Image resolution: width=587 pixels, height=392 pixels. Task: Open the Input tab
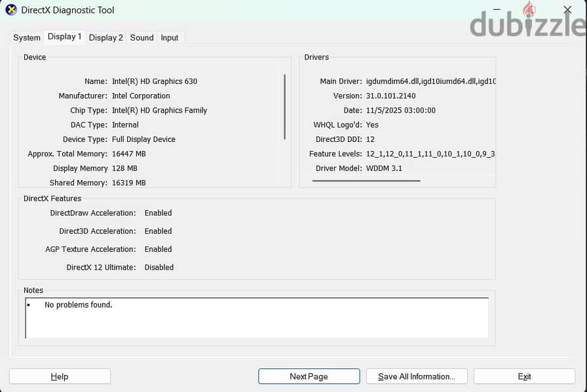pyautogui.click(x=169, y=38)
